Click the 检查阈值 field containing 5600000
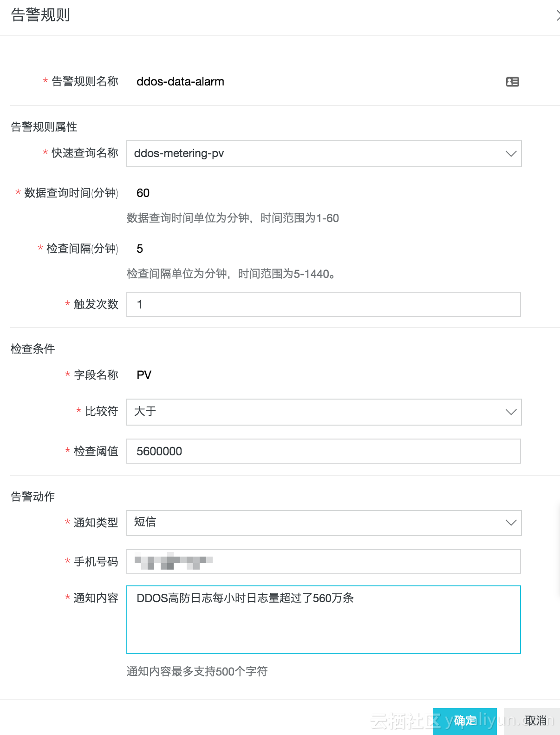This screenshot has height=735, width=560. pos(324,451)
